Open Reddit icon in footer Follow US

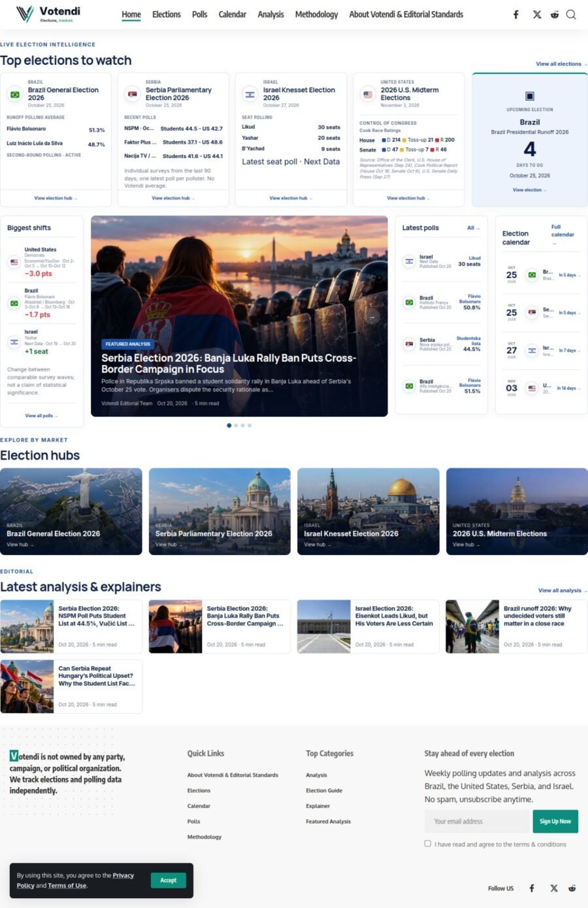click(x=572, y=888)
